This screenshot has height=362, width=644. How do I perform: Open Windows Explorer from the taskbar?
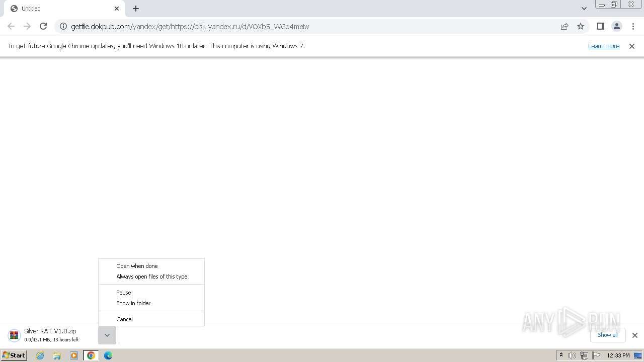57,355
